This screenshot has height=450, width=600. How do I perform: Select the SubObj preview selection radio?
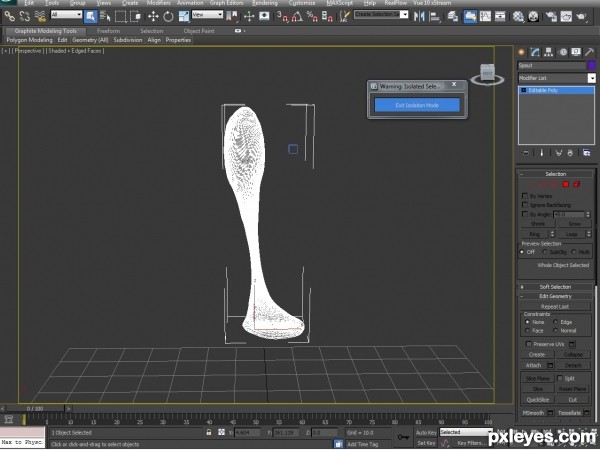[x=545, y=252]
